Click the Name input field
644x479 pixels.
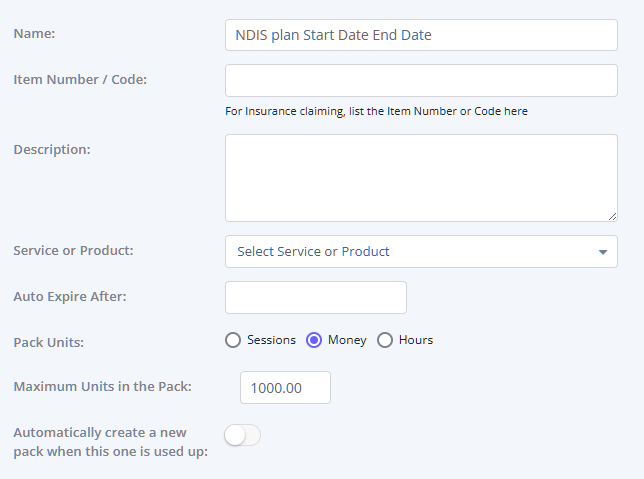point(420,35)
